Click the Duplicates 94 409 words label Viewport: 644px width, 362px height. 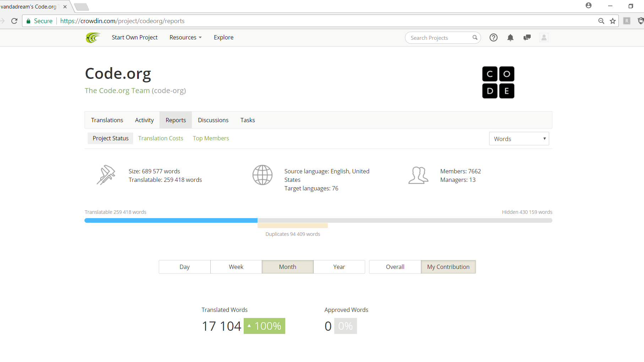(293, 234)
